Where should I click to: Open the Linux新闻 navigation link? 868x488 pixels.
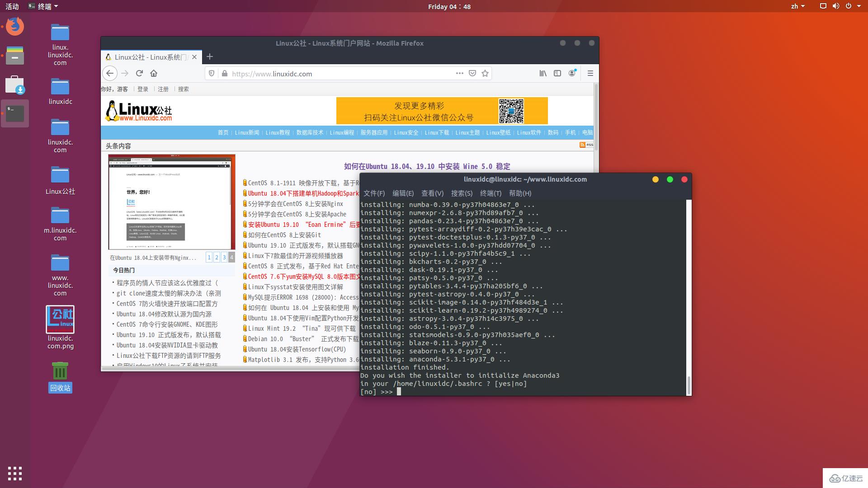tap(247, 132)
